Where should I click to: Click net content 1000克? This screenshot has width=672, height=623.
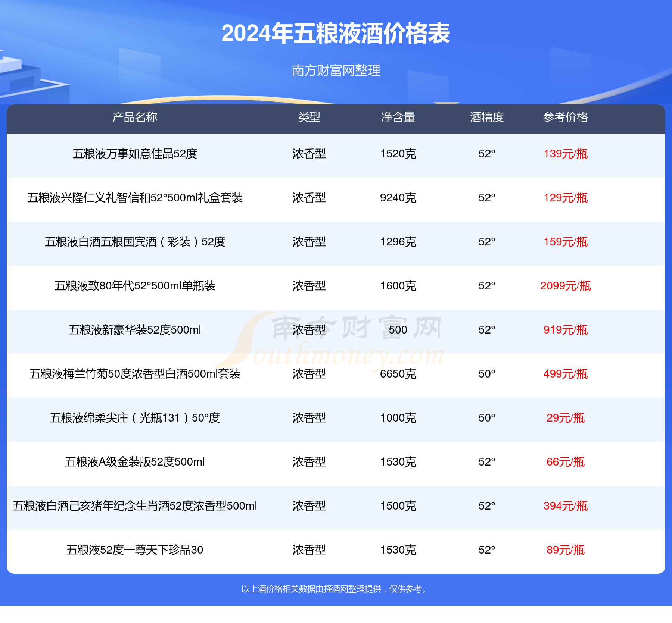[x=398, y=418]
